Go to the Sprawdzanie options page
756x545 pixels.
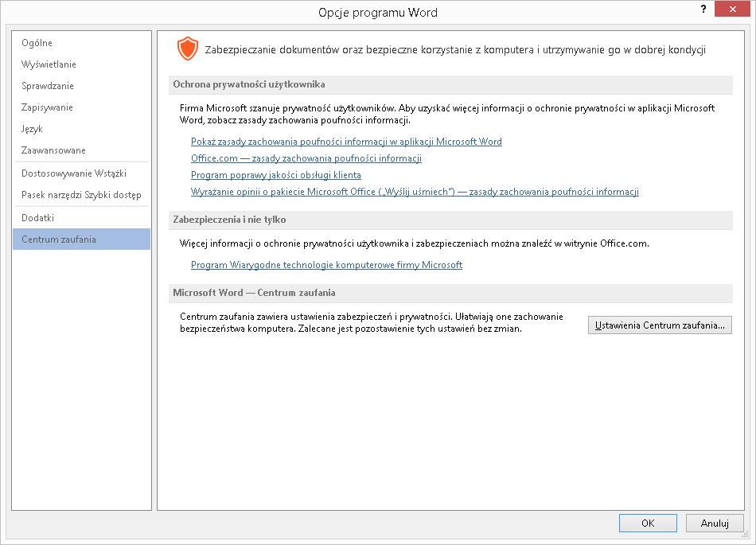point(81,86)
